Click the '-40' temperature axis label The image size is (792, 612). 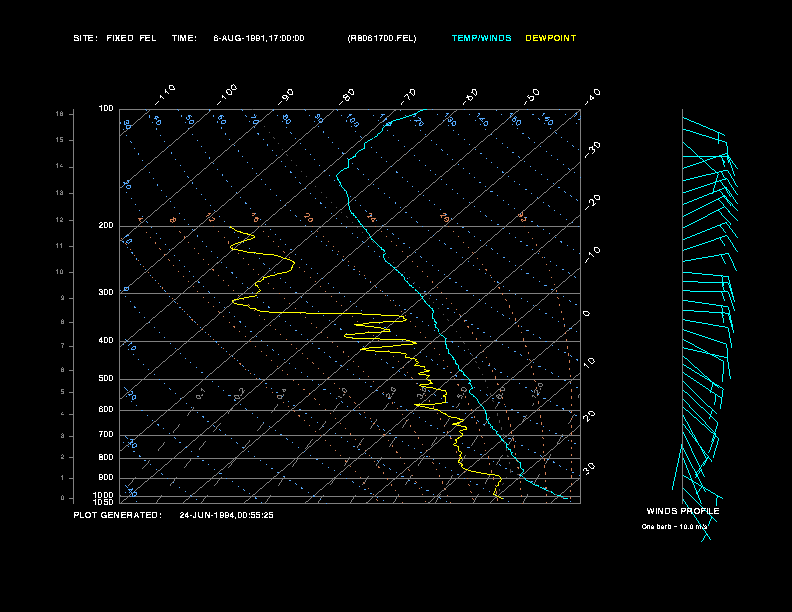click(x=592, y=97)
